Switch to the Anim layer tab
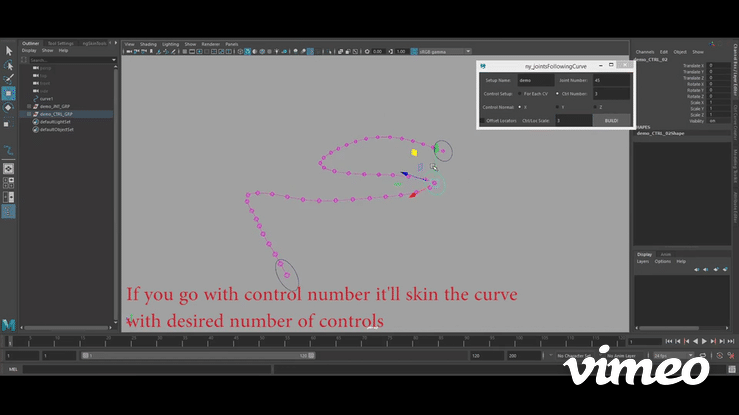This screenshot has height=415, width=739. 665,254
